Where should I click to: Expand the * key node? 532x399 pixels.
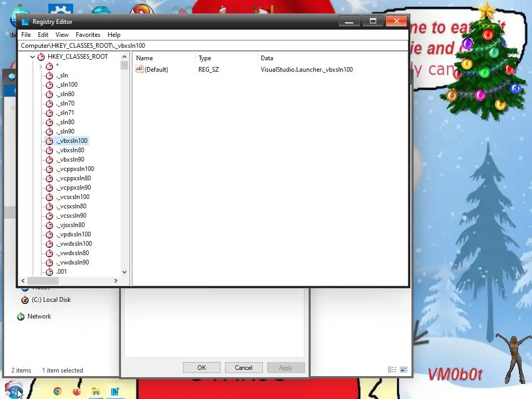(41, 66)
